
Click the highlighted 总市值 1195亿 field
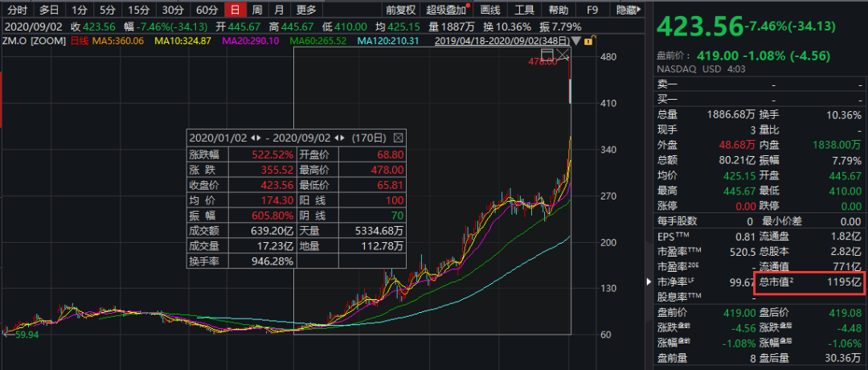click(x=809, y=282)
